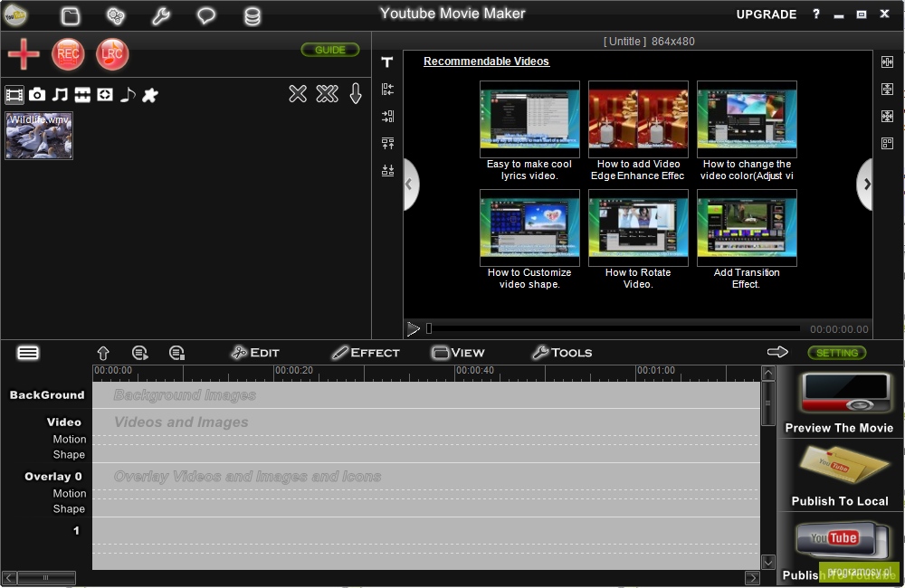
Task: Open the EFFECT menu
Action: 366,353
